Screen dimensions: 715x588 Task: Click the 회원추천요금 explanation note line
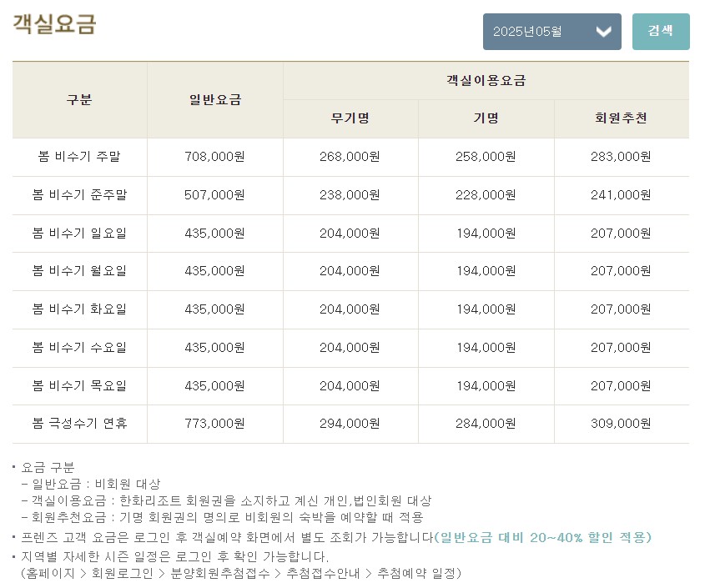pos(223,517)
